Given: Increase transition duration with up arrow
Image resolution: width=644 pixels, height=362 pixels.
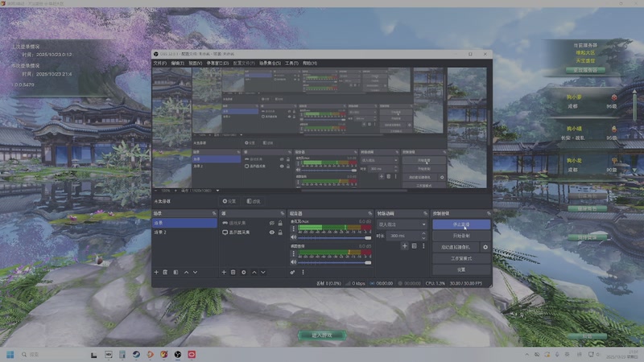Looking at the screenshot, I should 424,233.
